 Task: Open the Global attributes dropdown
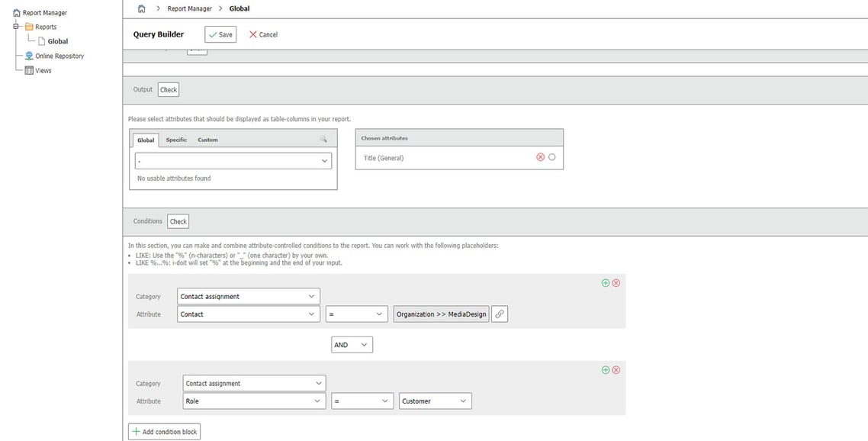233,161
